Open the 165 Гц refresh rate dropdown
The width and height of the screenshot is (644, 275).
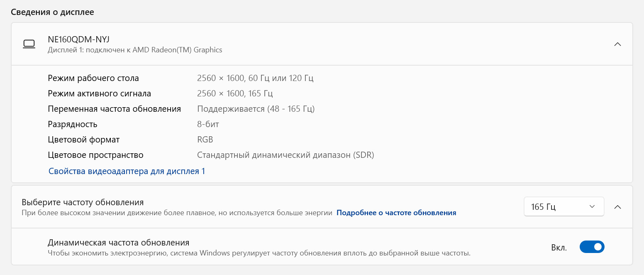563,206
